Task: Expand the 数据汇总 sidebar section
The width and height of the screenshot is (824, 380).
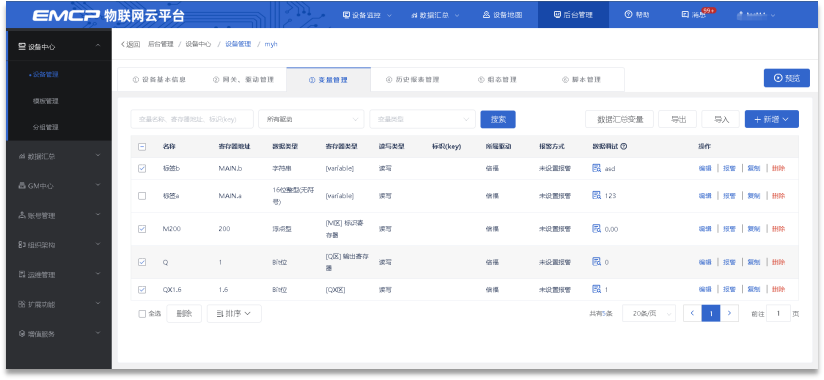Action: coord(59,156)
